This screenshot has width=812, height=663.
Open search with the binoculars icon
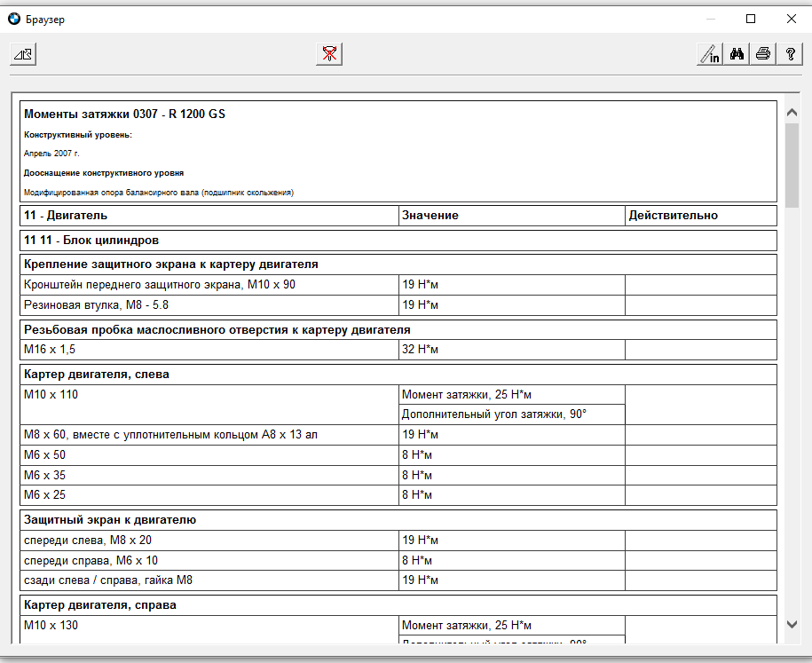736,54
